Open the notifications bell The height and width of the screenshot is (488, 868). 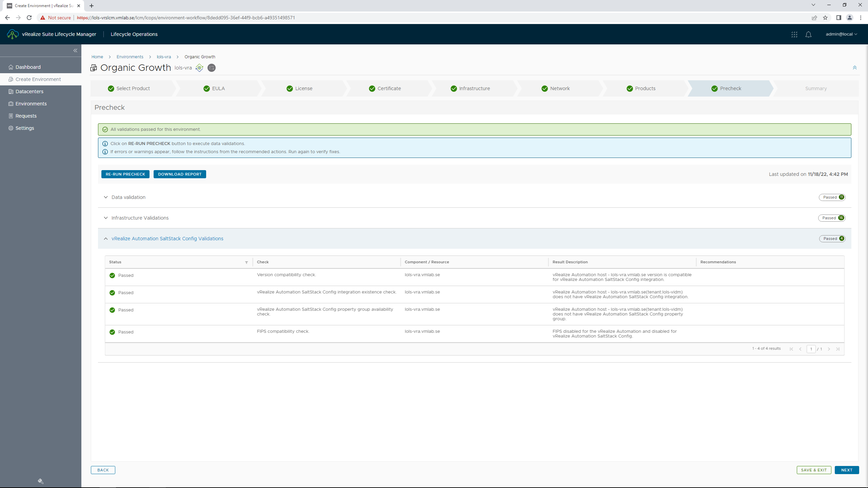tap(808, 34)
